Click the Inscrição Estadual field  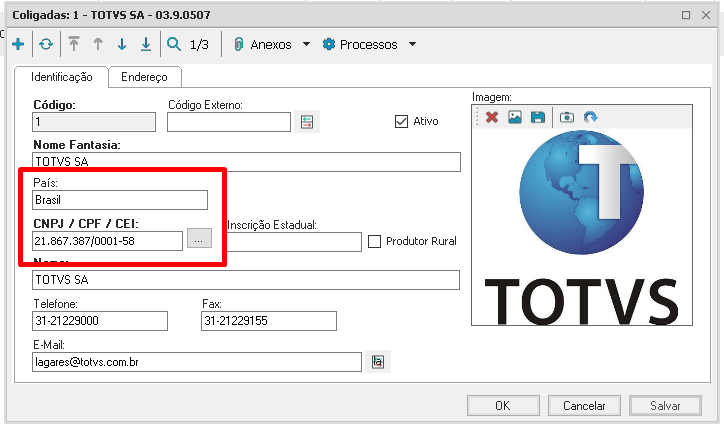coord(294,242)
